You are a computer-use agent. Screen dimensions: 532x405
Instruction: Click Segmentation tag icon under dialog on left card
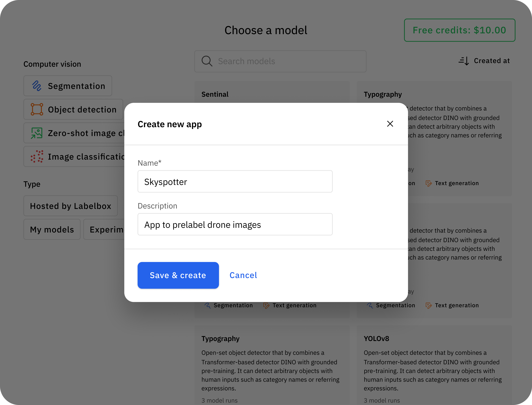(x=208, y=305)
